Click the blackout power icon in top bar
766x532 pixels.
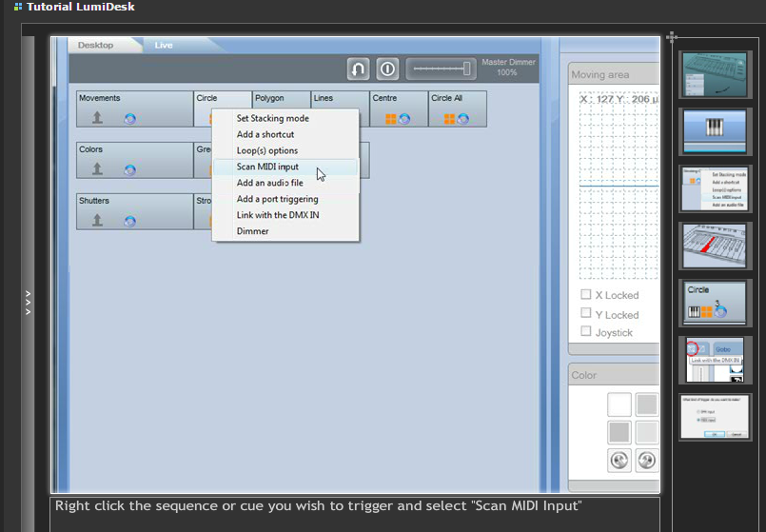pos(387,69)
